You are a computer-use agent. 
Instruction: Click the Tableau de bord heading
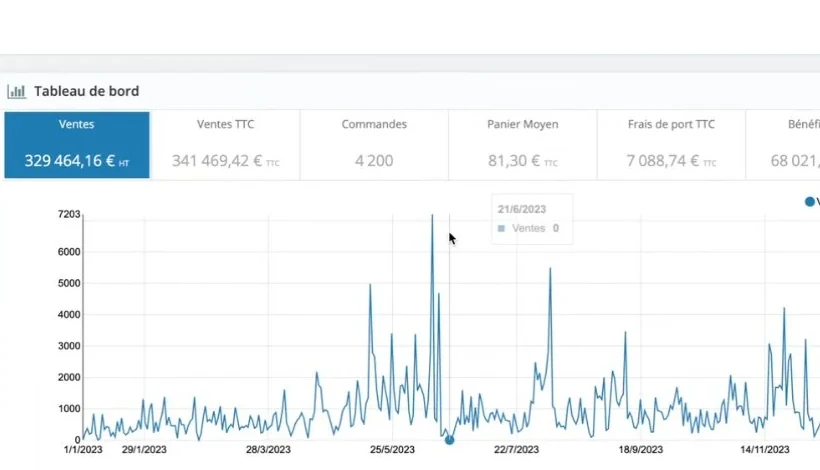point(87,91)
